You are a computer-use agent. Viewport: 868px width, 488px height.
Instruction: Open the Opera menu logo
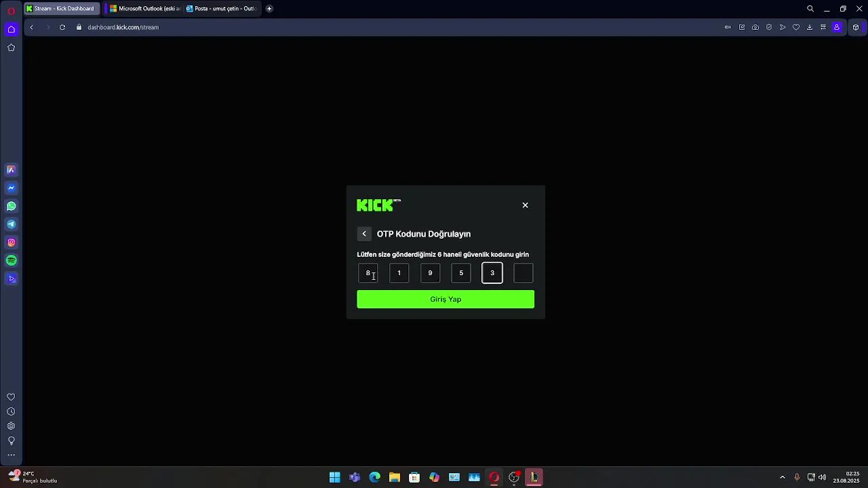11,11
